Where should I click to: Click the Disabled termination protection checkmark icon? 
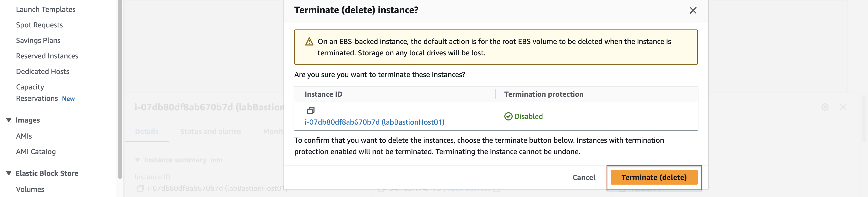pyautogui.click(x=508, y=117)
